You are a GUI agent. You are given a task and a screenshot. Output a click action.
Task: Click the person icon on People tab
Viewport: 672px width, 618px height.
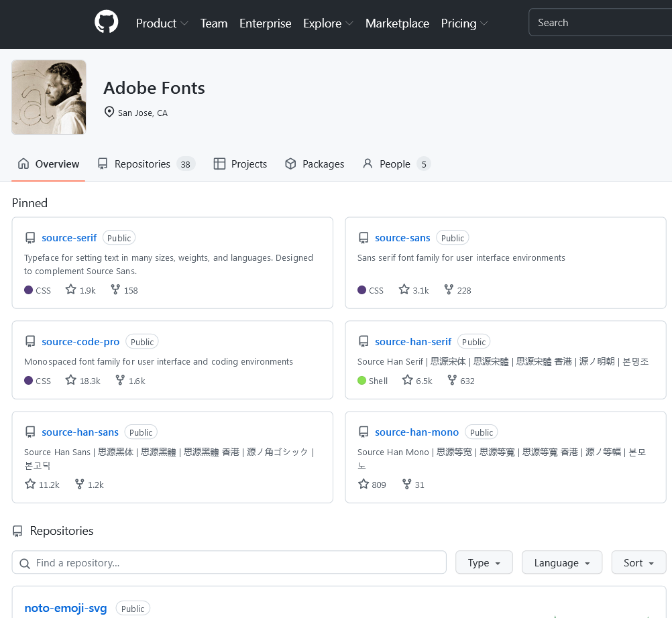368,164
